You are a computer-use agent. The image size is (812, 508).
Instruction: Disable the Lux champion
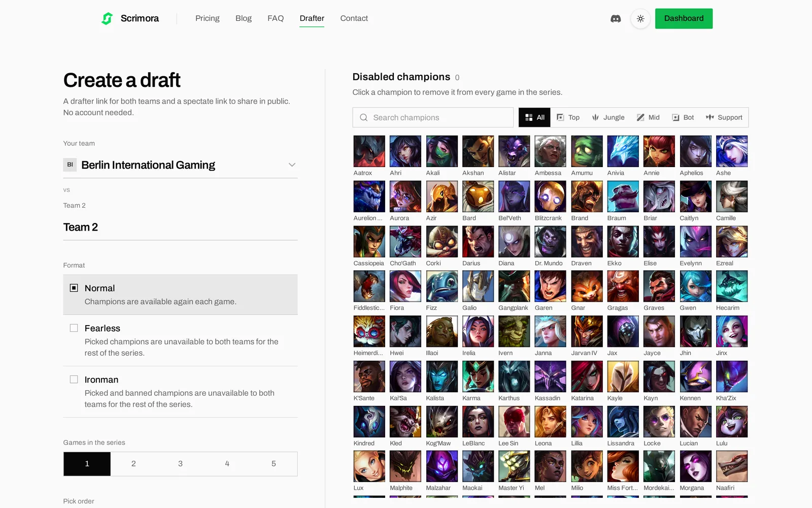click(x=369, y=467)
